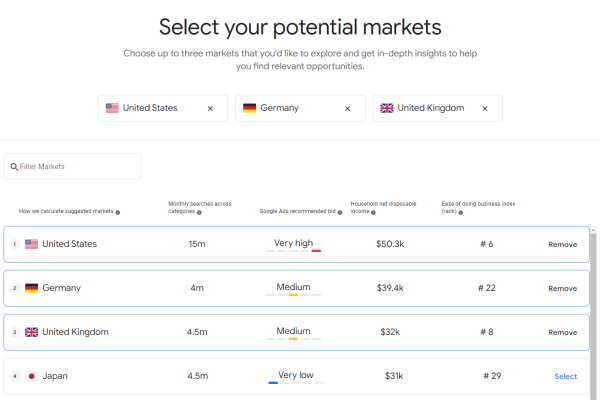The height and width of the screenshot is (400, 600).
Task: Click Very low bid indicator for Japan
Action: [296, 377]
